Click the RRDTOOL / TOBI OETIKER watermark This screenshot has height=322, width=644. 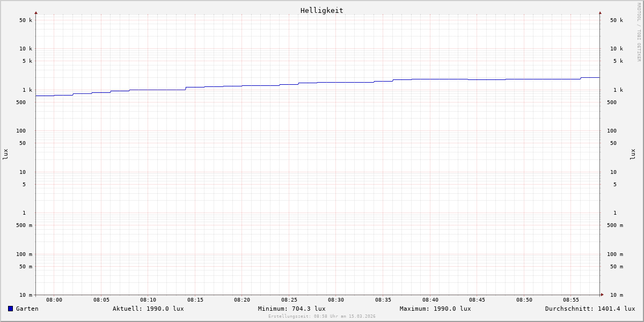639,32
